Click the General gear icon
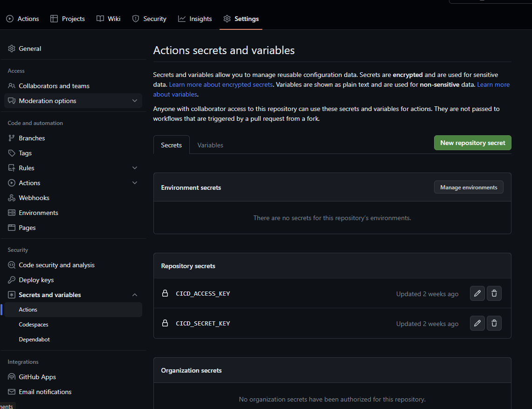The image size is (532, 409). [12, 49]
